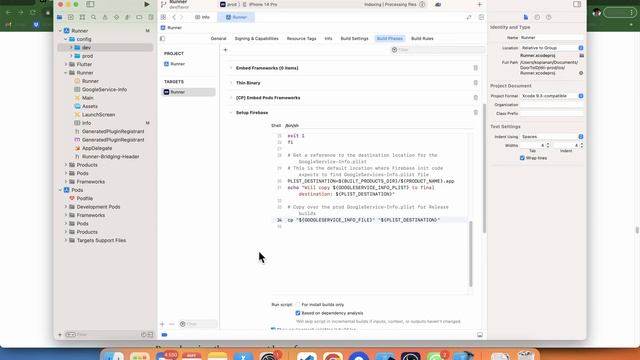The image size is (640, 360).
Task: Collapse the Setup Firebase phase
Action: [231, 112]
